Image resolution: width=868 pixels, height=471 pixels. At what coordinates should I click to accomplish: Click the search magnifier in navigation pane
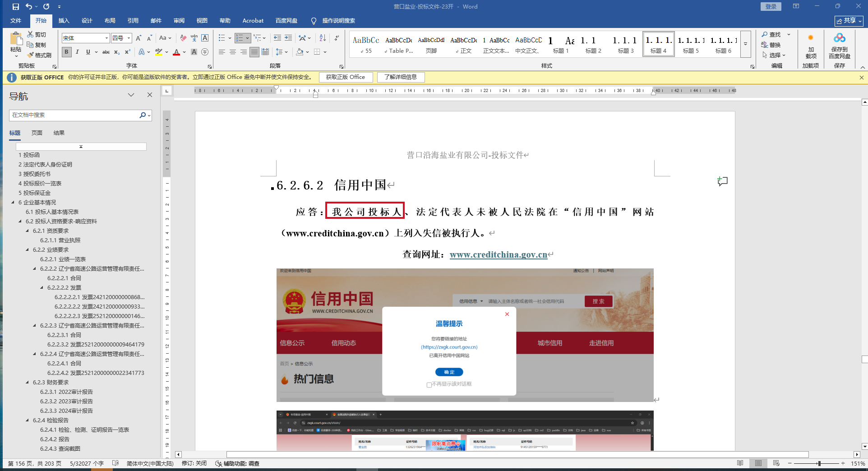pyautogui.click(x=143, y=115)
